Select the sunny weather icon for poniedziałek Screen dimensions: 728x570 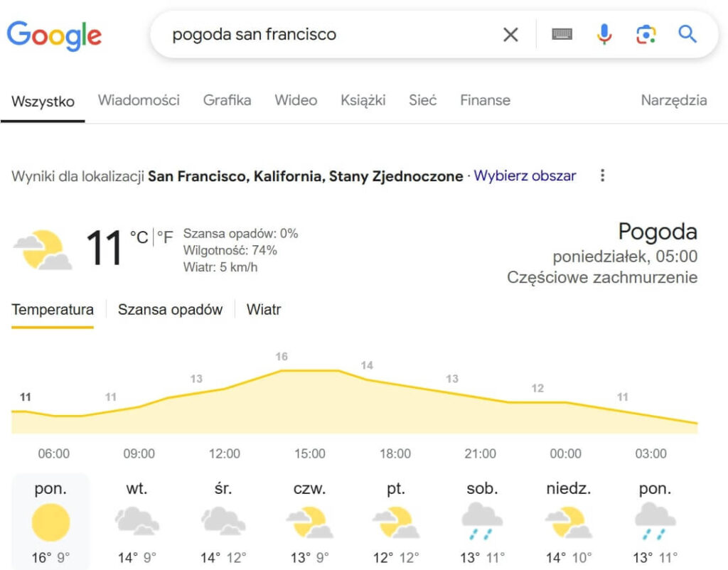[x=50, y=522]
